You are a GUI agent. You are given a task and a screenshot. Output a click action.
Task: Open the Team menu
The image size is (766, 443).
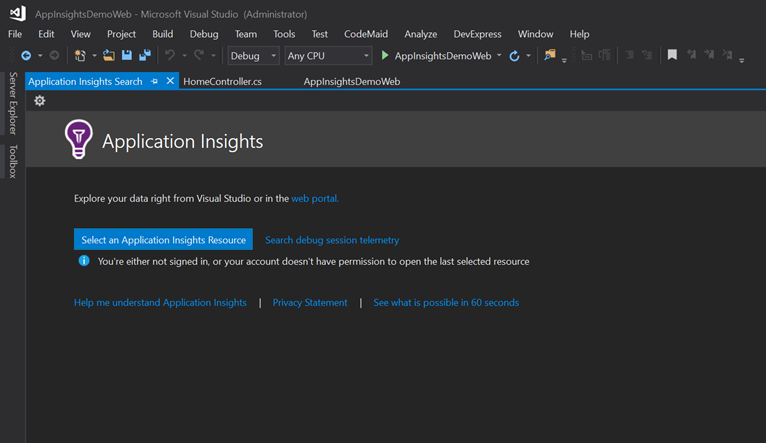point(246,34)
